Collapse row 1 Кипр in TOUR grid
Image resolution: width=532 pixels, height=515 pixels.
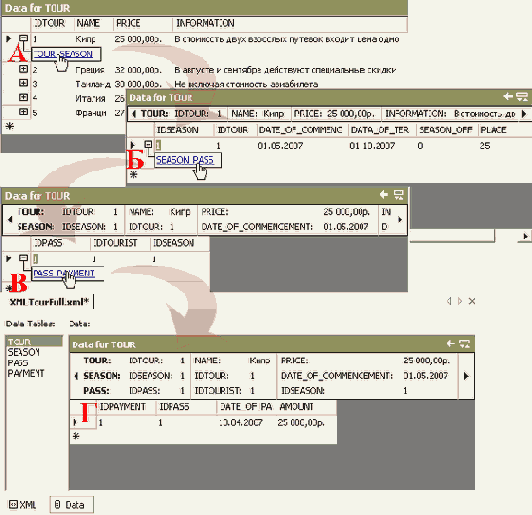[x=23, y=38]
